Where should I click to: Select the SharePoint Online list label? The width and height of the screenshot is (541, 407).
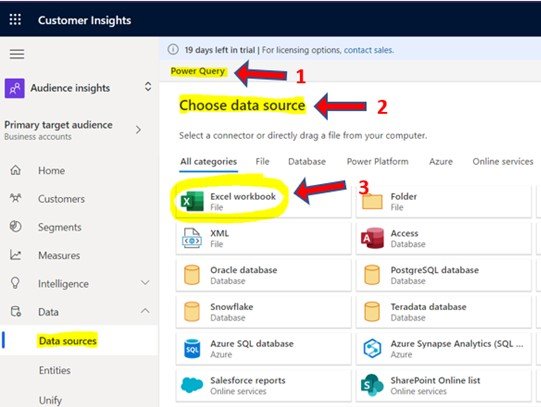(435, 380)
